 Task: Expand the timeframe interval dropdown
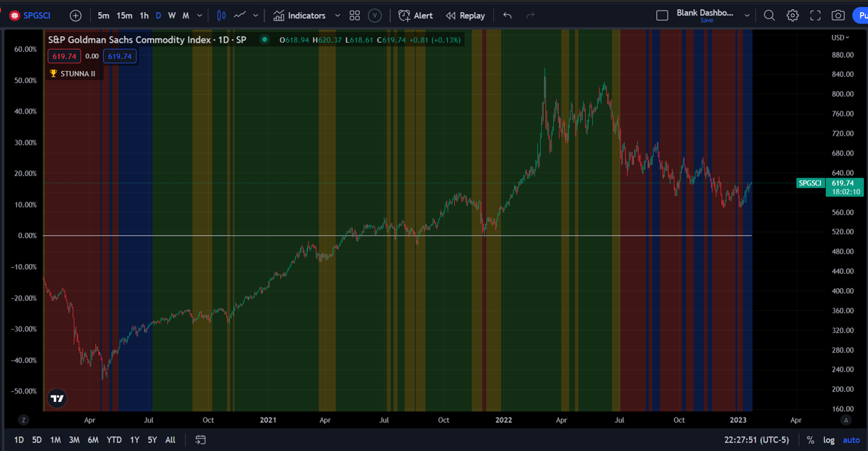click(200, 16)
